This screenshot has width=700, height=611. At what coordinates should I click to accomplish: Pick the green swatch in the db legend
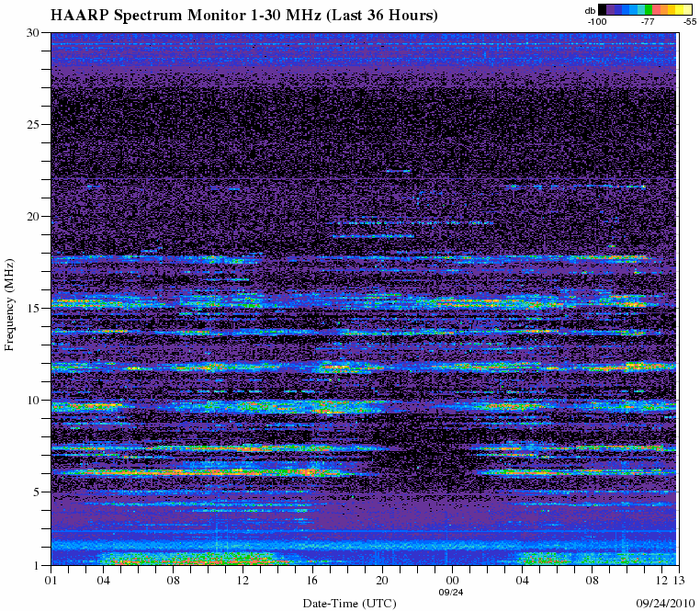point(649,10)
